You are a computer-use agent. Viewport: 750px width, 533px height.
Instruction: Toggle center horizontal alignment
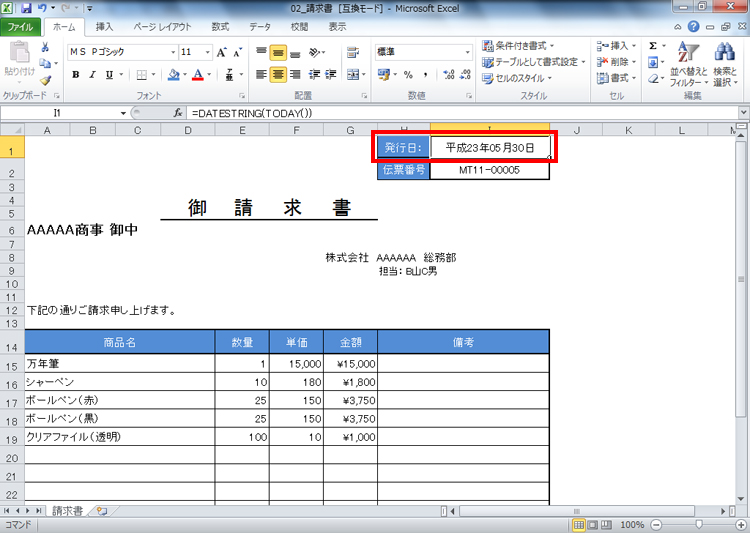click(x=278, y=75)
